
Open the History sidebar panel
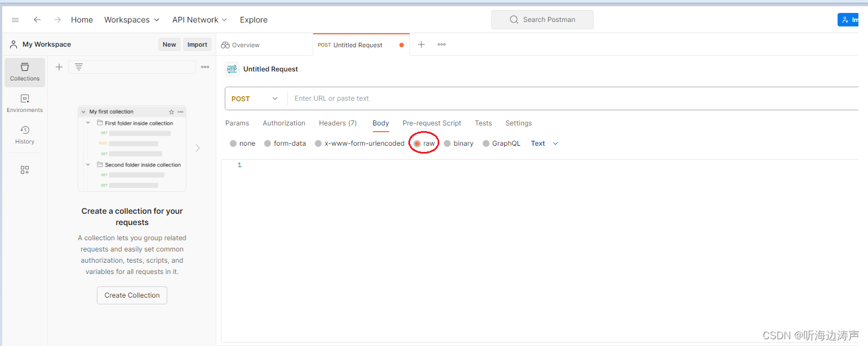point(24,135)
